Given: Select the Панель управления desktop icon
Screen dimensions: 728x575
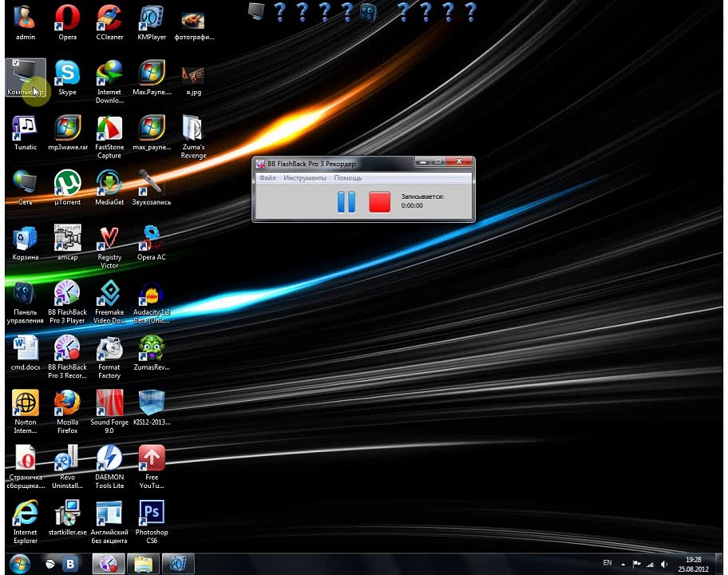Looking at the screenshot, I should coord(25,302).
